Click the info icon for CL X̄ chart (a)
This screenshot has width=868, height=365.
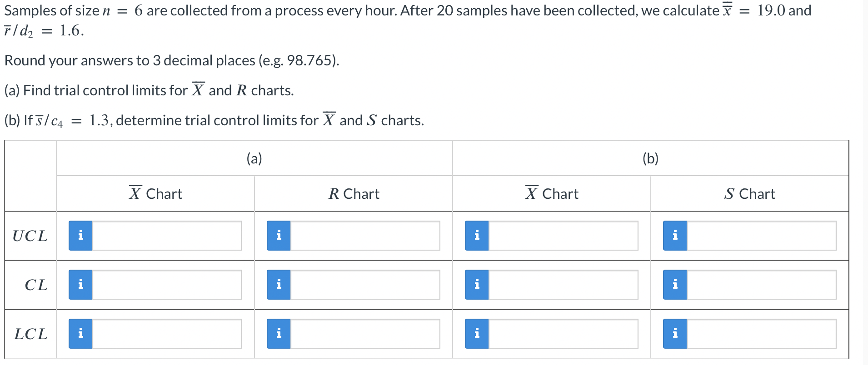pyautogui.click(x=80, y=285)
